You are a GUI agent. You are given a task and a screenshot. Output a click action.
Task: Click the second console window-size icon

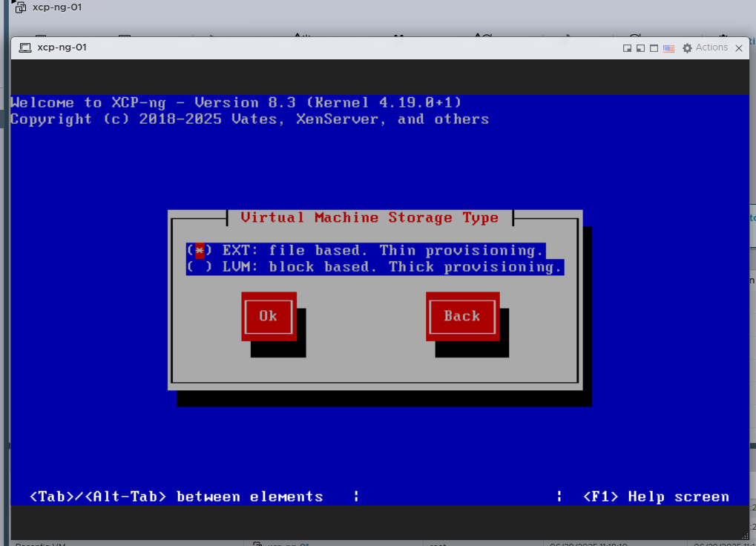[640, 48]
